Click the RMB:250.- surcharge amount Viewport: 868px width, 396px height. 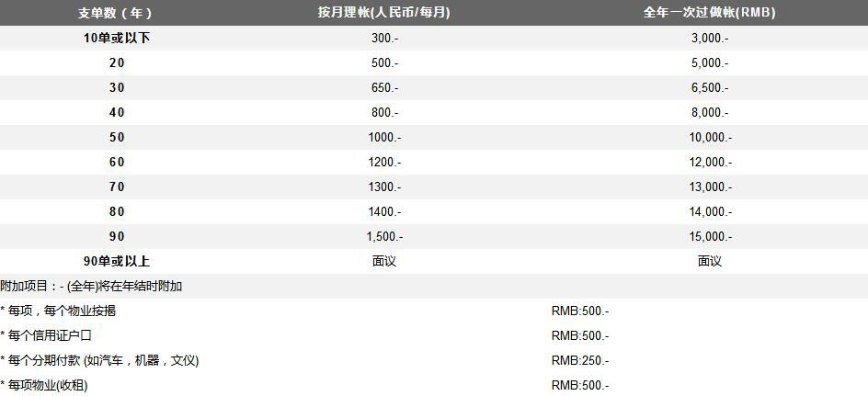click(x=580, y=360)
